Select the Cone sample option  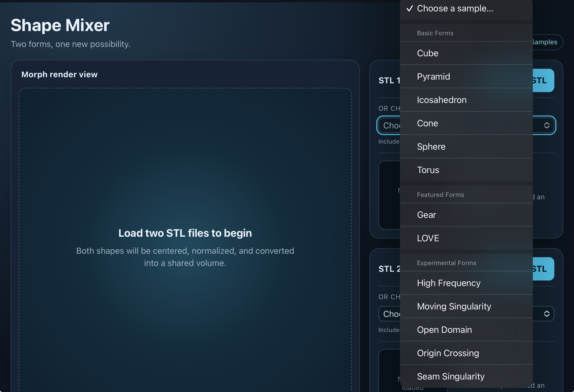pyautogui.click(x=466, y=123)
